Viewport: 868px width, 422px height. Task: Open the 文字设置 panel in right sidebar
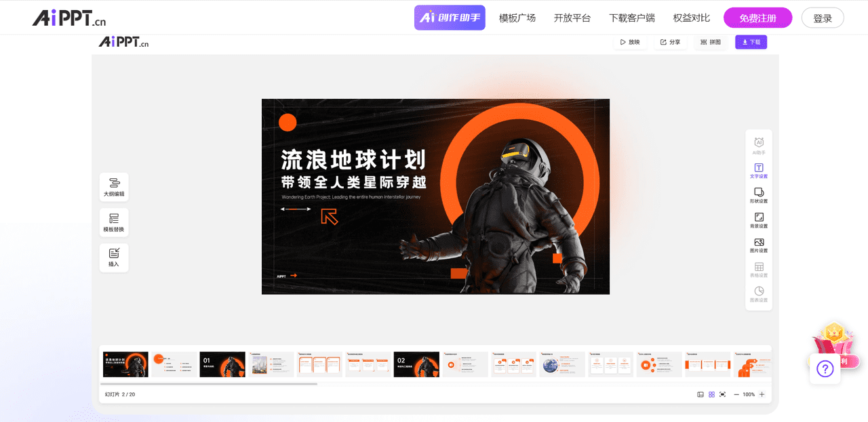coord(758,170)
